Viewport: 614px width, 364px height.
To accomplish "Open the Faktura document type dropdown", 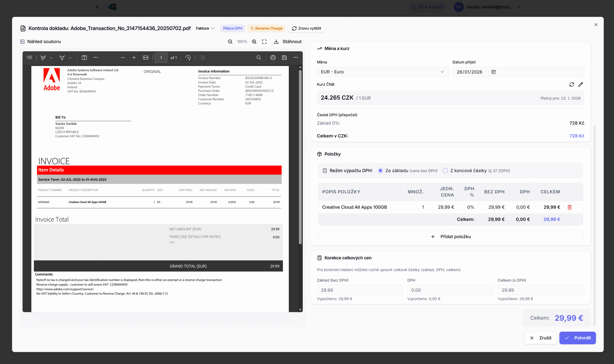I will 205,29.
